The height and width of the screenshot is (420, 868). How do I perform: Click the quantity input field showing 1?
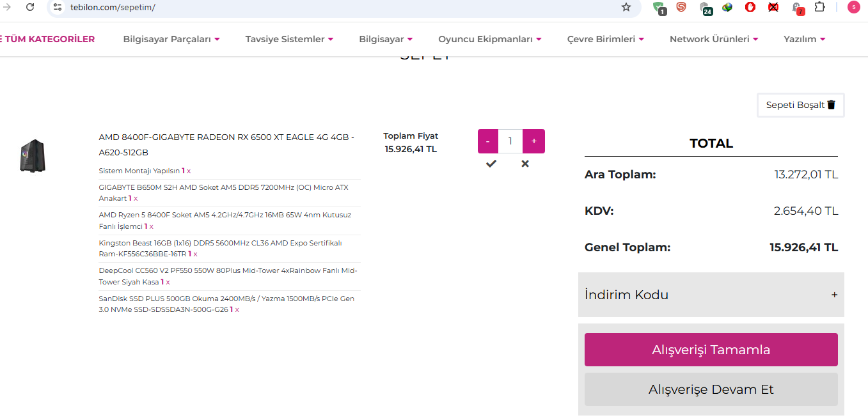pyautogui.click(x=510, y=141)
